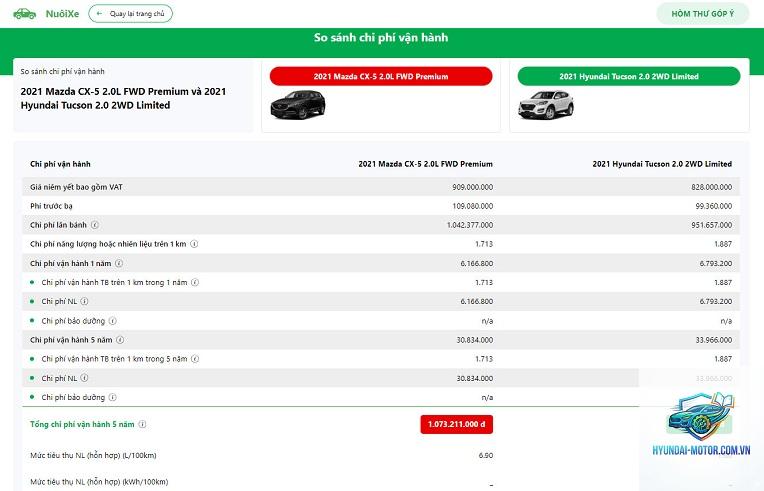Viewport: 764px width, 491px height.
Task: Click the black Mazda CX-5 thumbnail image
Action: [298, 105]
